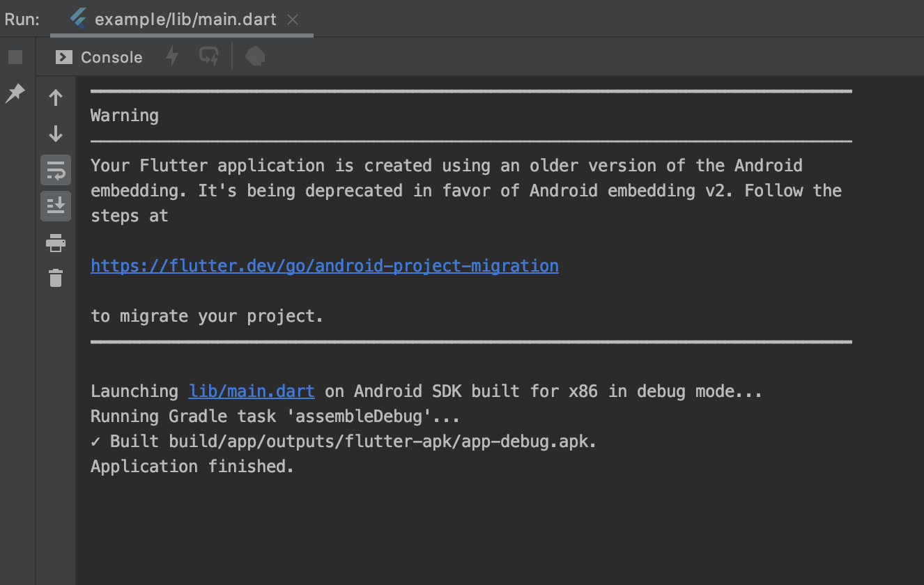Trigger Flutter Hot Restart icon
The image size is (924, 585).
point(208,57)
